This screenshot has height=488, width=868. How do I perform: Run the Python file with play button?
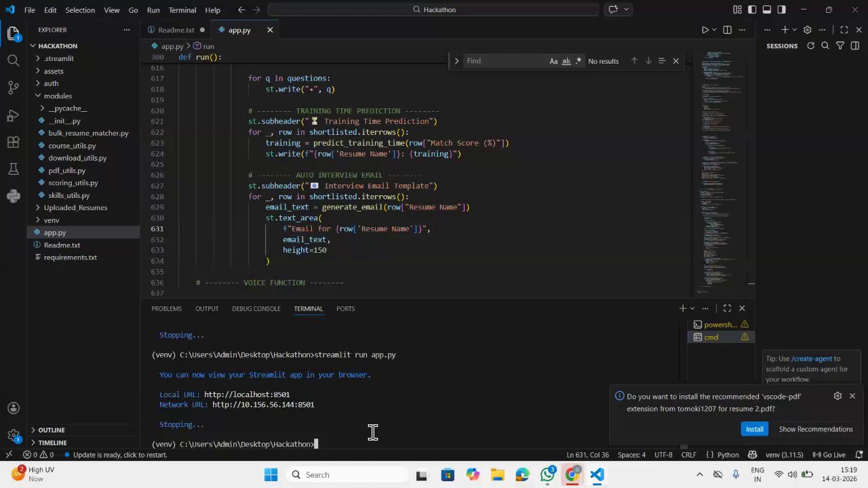coord(705,30)
